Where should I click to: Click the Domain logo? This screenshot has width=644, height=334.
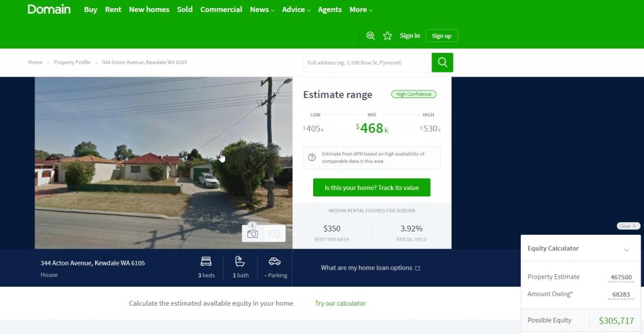click(49, 9)
